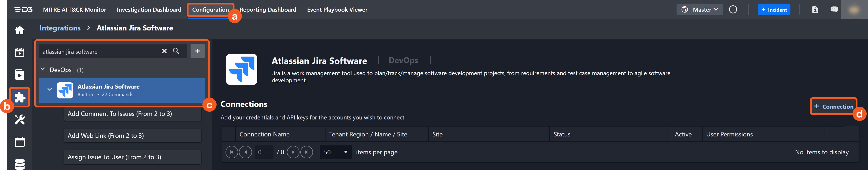Open the items per page dropdown
Screen dimensions: 868x170
click(336, 152)
